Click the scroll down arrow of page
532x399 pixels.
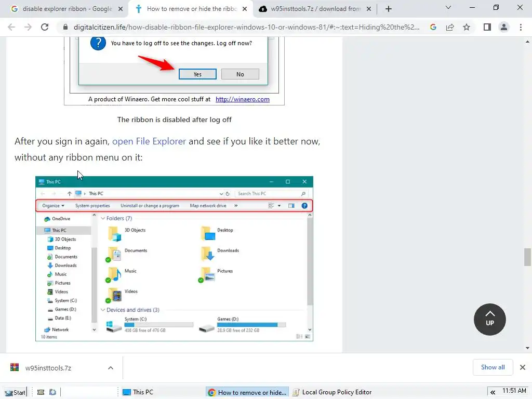click(x=527, y=348)
